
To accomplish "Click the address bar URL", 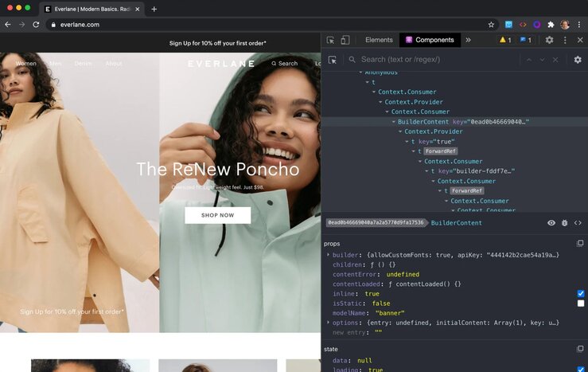I will point(80,25).
